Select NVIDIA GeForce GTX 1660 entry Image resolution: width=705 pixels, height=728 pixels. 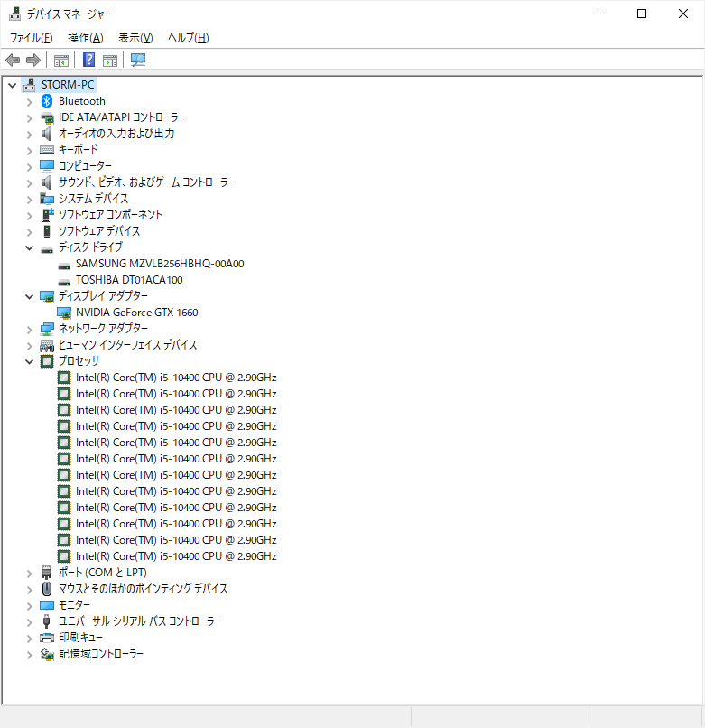tap(137, 313)
